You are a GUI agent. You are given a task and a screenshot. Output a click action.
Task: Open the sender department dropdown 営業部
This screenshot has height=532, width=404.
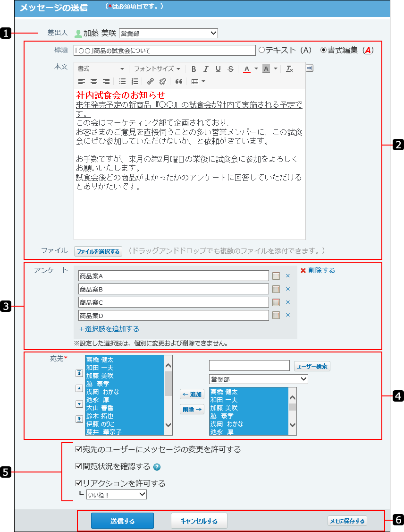pyautogui.click(x=168, y=33)
